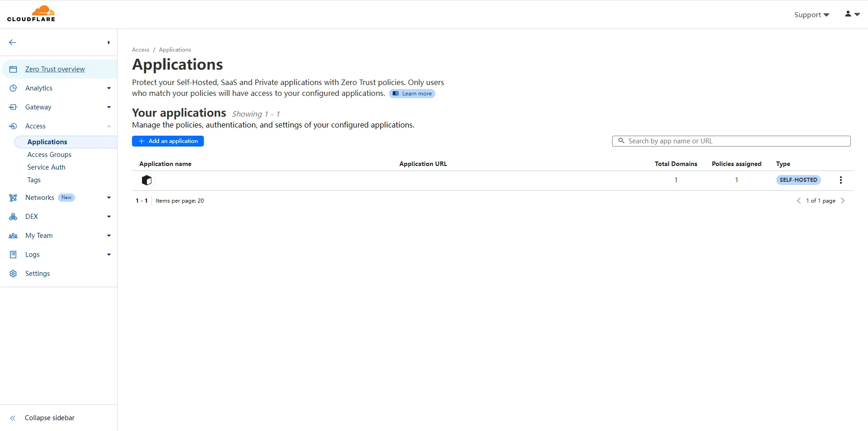This screenshot has height=431, width=868.
Task: Open the user account menu icon
Action: coord(852,14)
